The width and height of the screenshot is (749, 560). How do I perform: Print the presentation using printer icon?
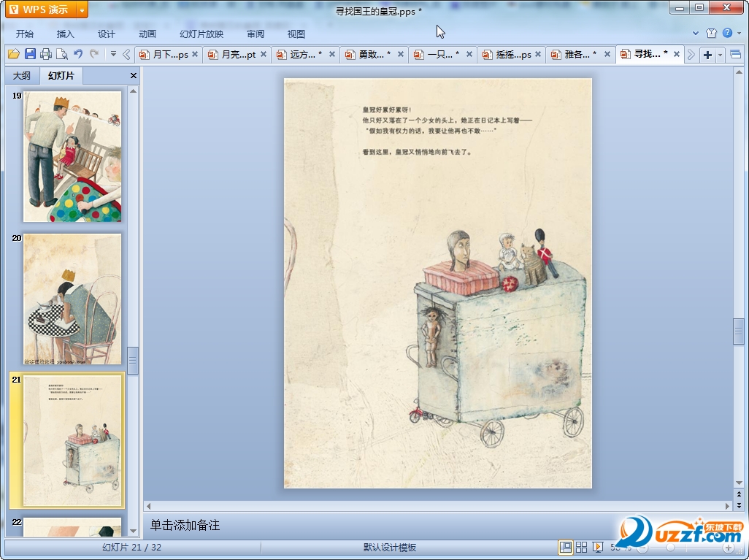[46, 54]
